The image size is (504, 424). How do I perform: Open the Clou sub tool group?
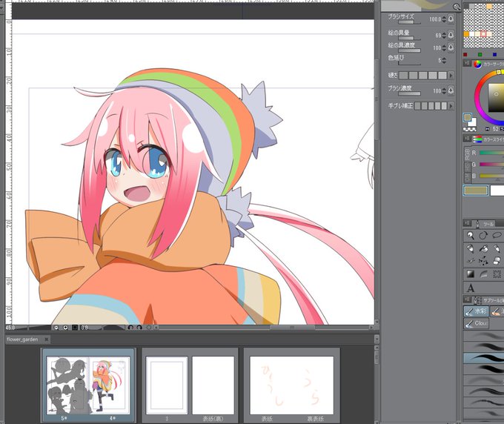[x=476, y=323]
